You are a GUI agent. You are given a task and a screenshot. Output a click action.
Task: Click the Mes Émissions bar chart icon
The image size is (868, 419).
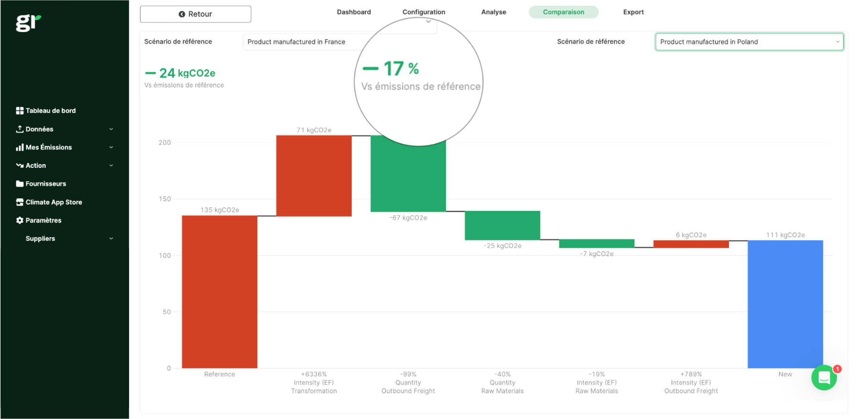pyautogui.click(x=20, y=147)
